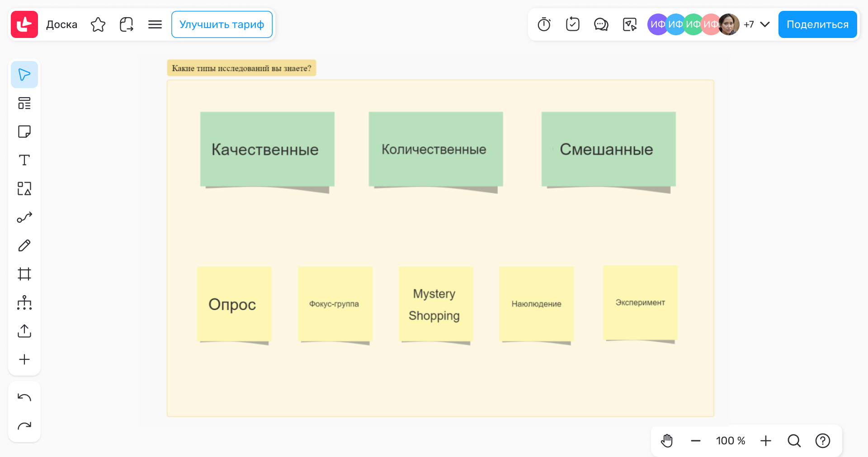Select the Наблюдение yellow sticky

point(537,304)
